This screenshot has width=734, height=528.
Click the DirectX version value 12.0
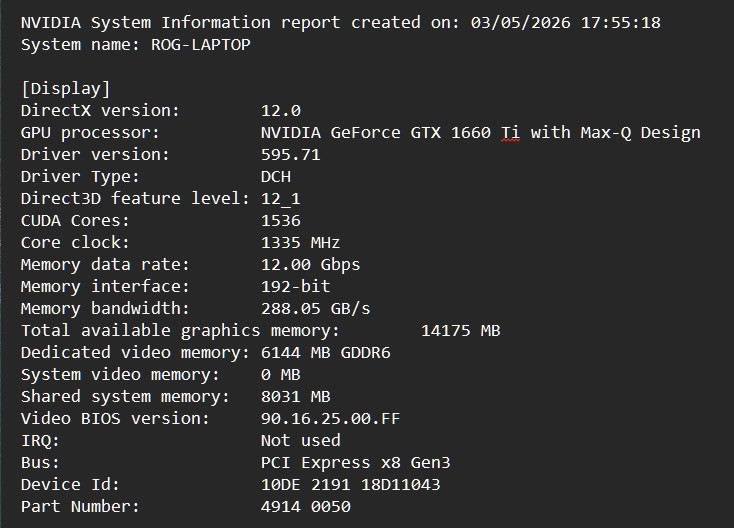[x=281, y=110]
